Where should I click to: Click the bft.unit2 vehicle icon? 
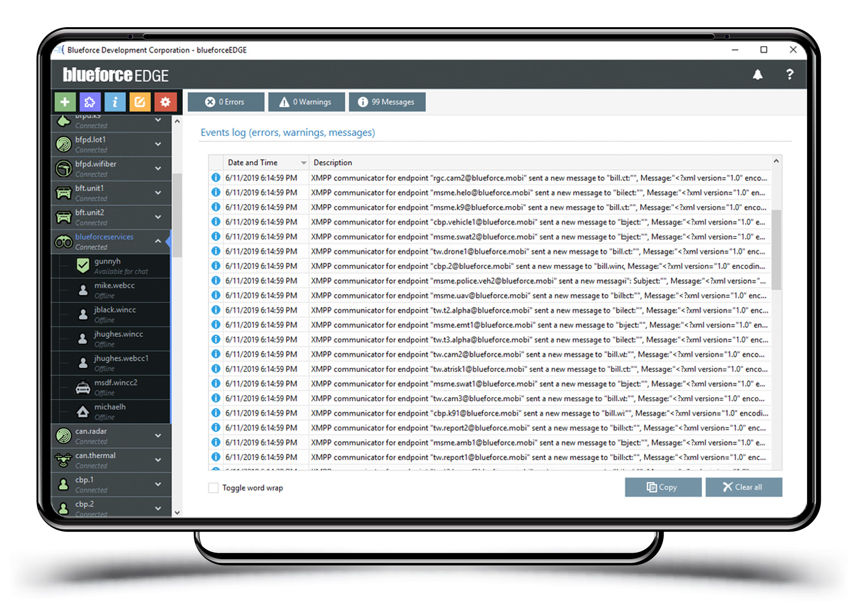(x=63, y=217)
